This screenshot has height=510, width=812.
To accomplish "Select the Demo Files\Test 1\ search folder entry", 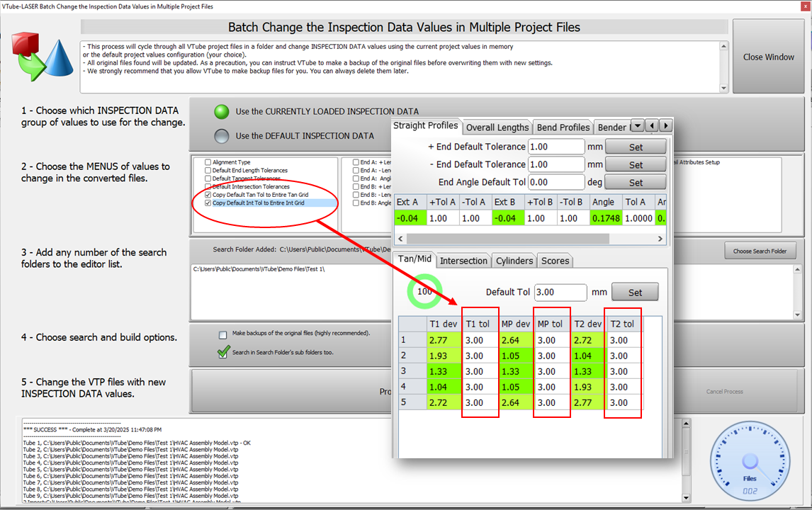I will coord(259,269).
